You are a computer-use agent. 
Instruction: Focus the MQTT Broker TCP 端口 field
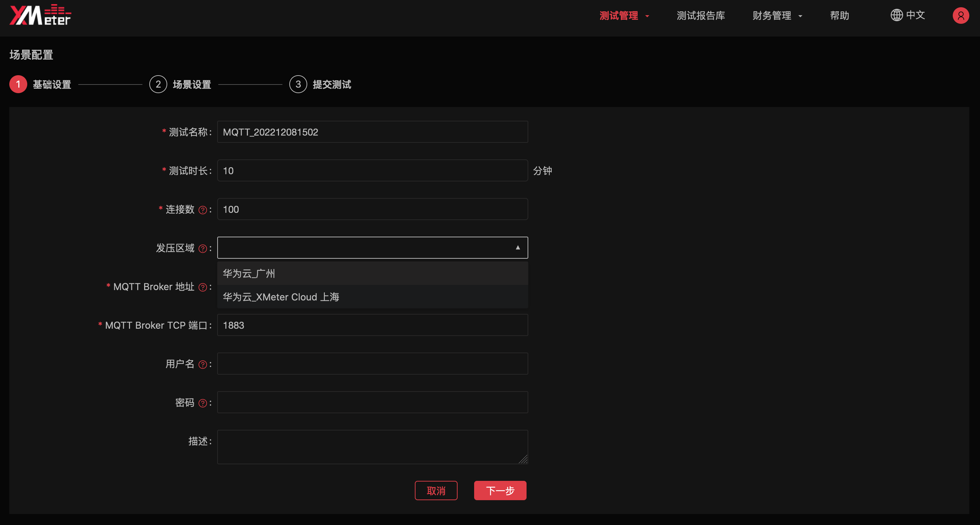tap(372, 325)
